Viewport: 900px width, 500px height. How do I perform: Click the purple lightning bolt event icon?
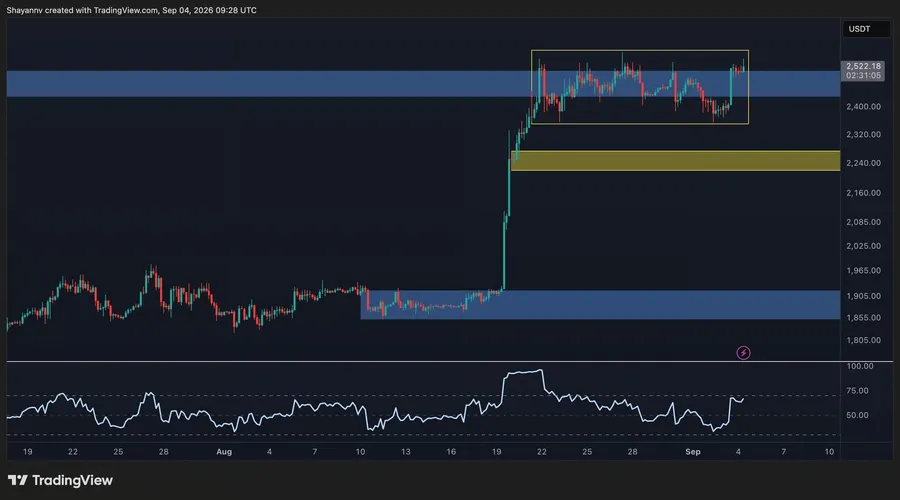(x=743, y=352)
